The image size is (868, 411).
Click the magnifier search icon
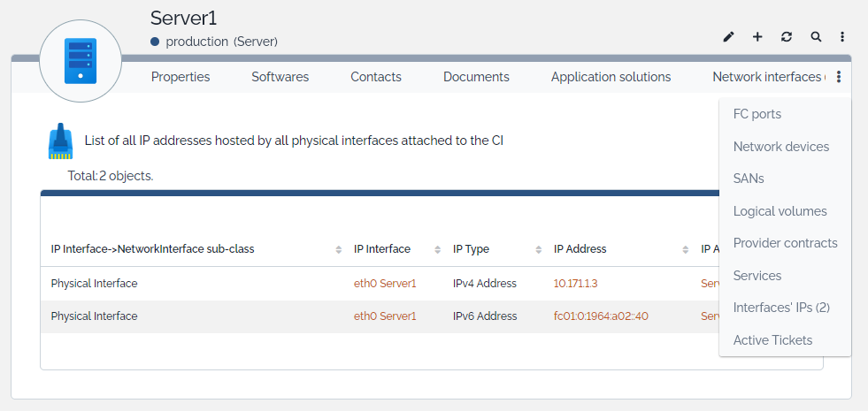pos(816,37)
